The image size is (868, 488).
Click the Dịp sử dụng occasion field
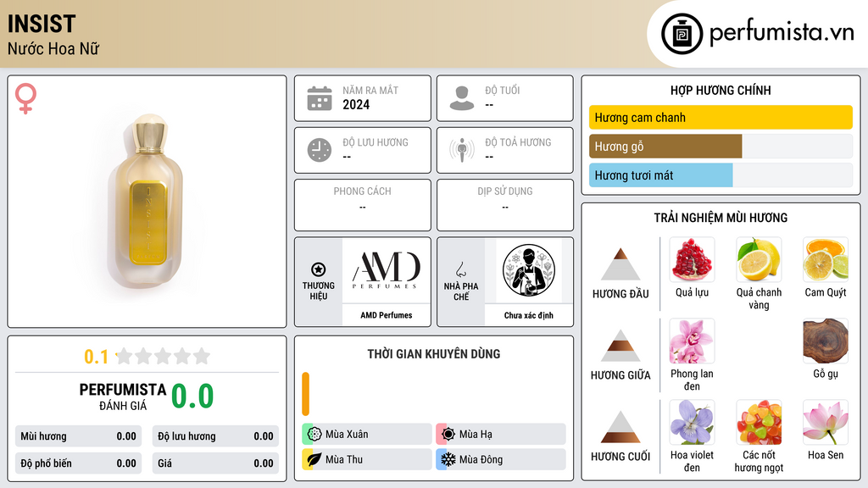[x=505, y=205]
